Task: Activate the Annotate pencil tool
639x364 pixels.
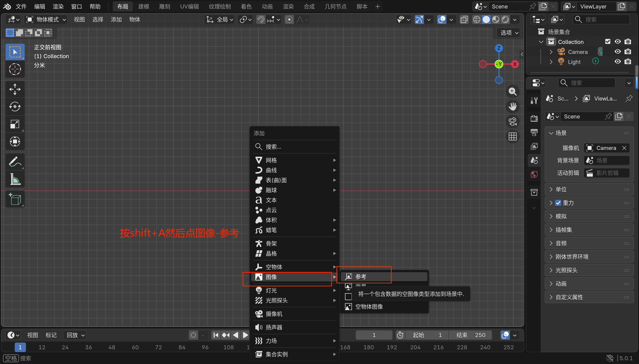Action: click(x=15, y=162)
